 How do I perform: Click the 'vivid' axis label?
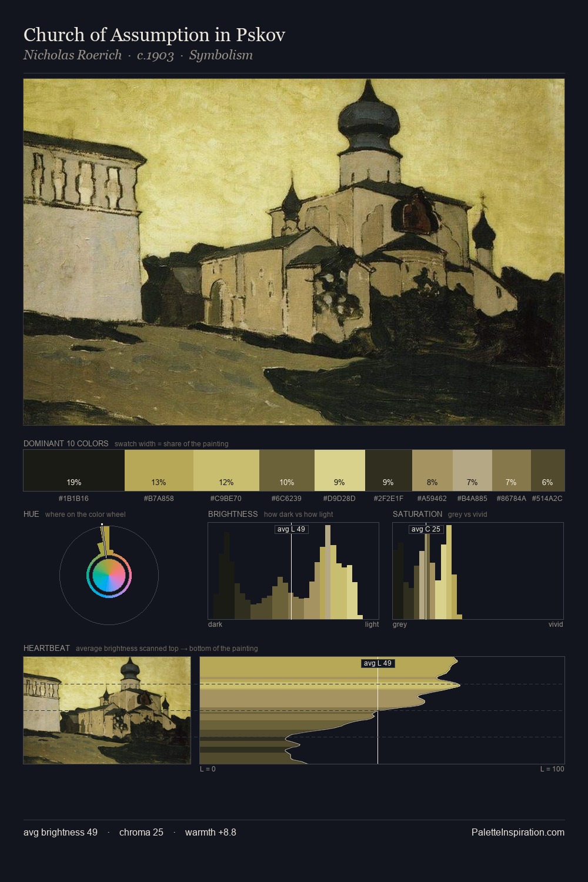click(x=556, y=624)
